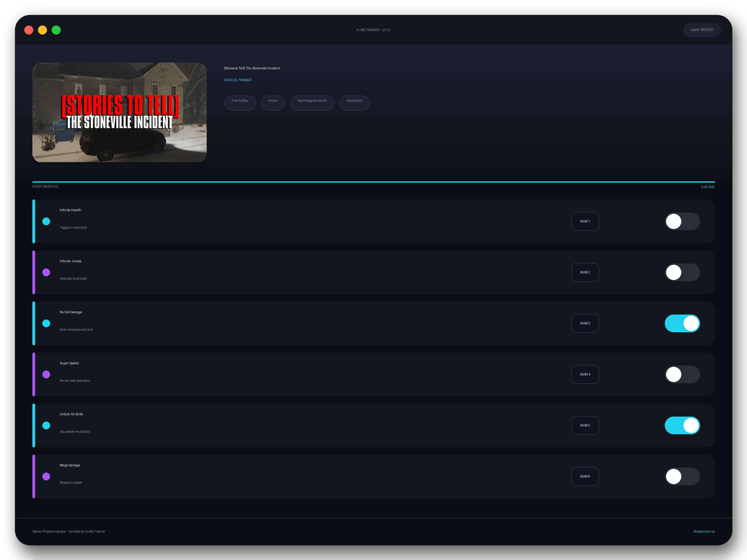Click the NUM 1 hotkey button
The height and width of the screenshot is (560, 747).
click(x=585, y=222)
